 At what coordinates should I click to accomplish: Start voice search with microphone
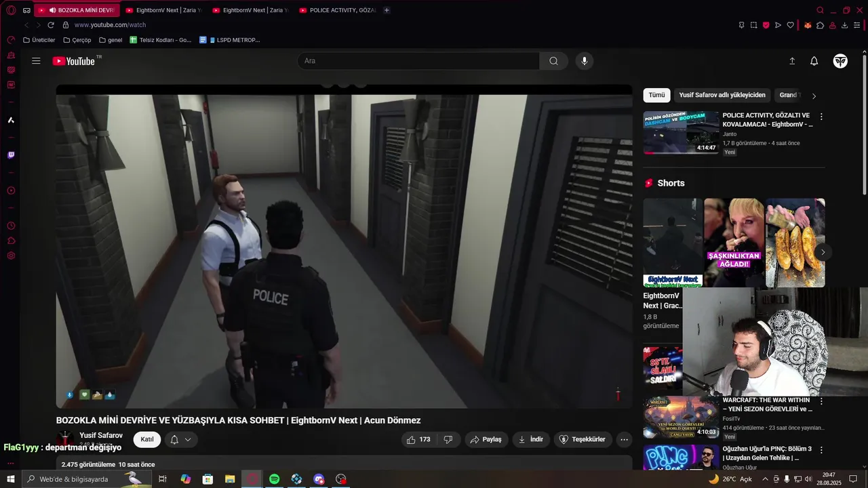coord(585,61)
